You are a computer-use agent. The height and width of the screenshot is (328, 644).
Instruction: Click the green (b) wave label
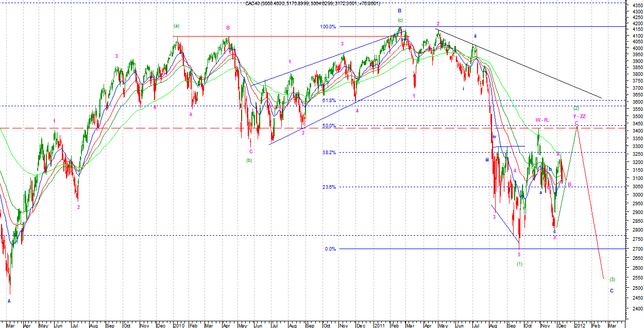pos(249,160)
